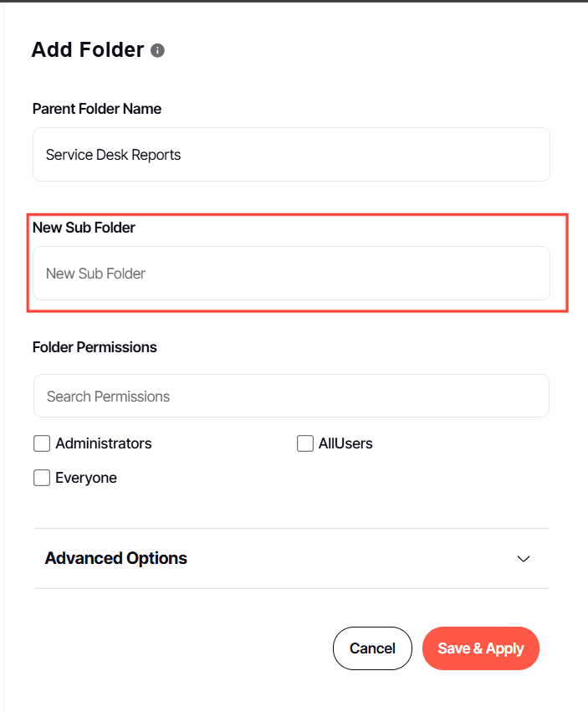Click the Parent Folder Name label
Viewport: 588px width, 712px height.
[x=97, y=109]
